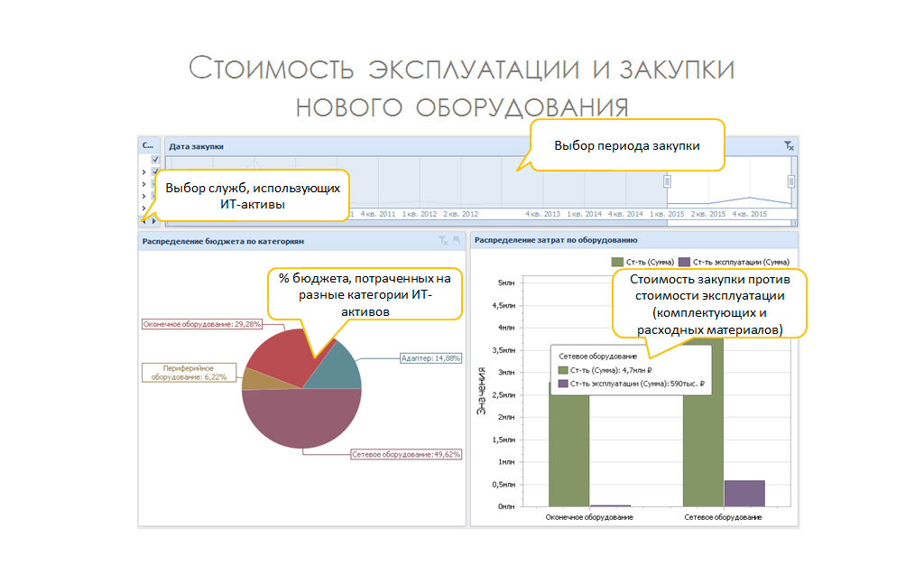Click the Адаптер: 14,88% pie label
Viewport: 924px width, 565px height.
(x=430, y=358)
